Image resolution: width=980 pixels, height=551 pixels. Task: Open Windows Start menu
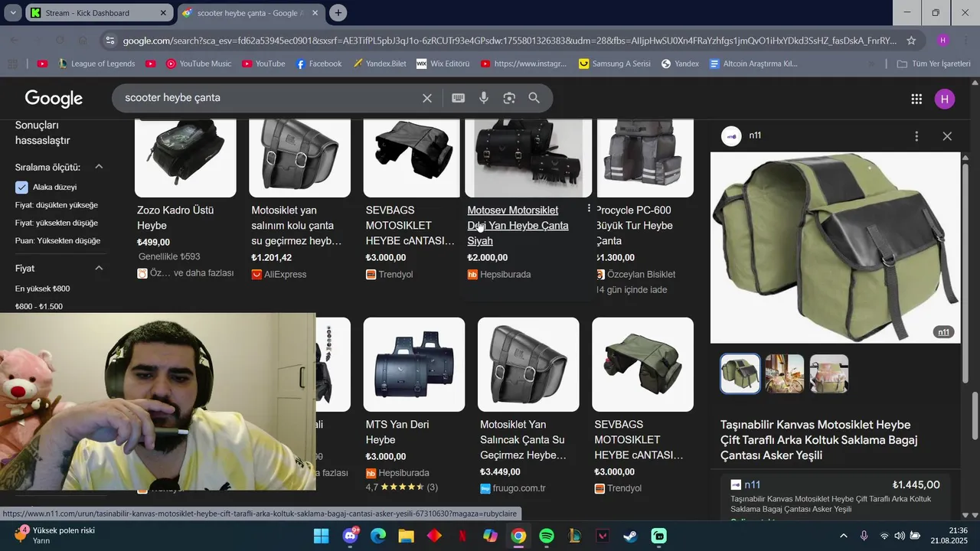[322, 536]
